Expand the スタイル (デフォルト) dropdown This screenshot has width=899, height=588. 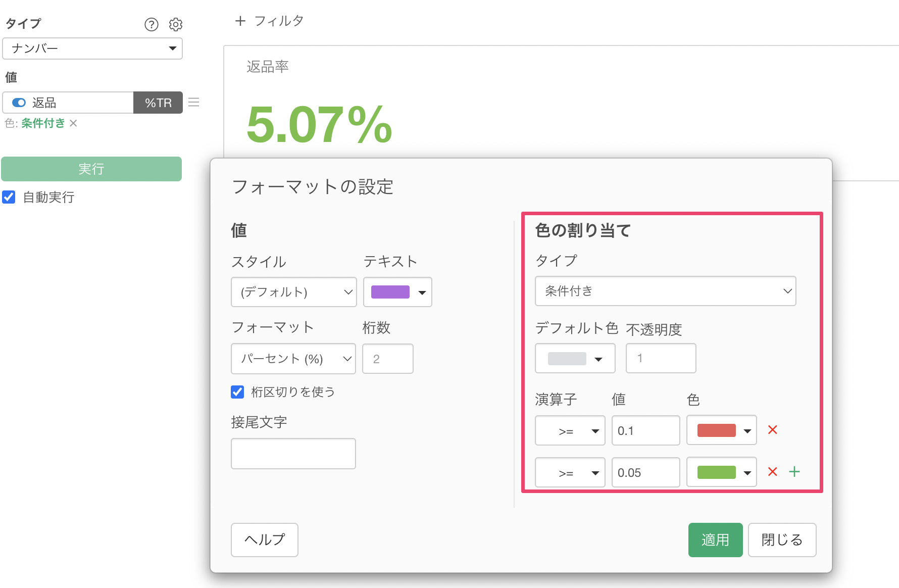[x=293, y=292]
